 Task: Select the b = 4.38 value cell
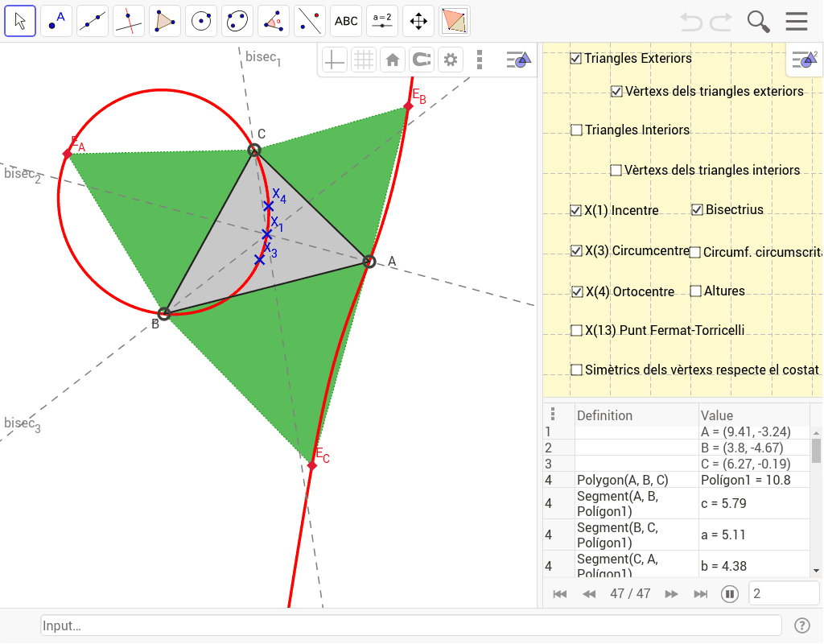754,566
